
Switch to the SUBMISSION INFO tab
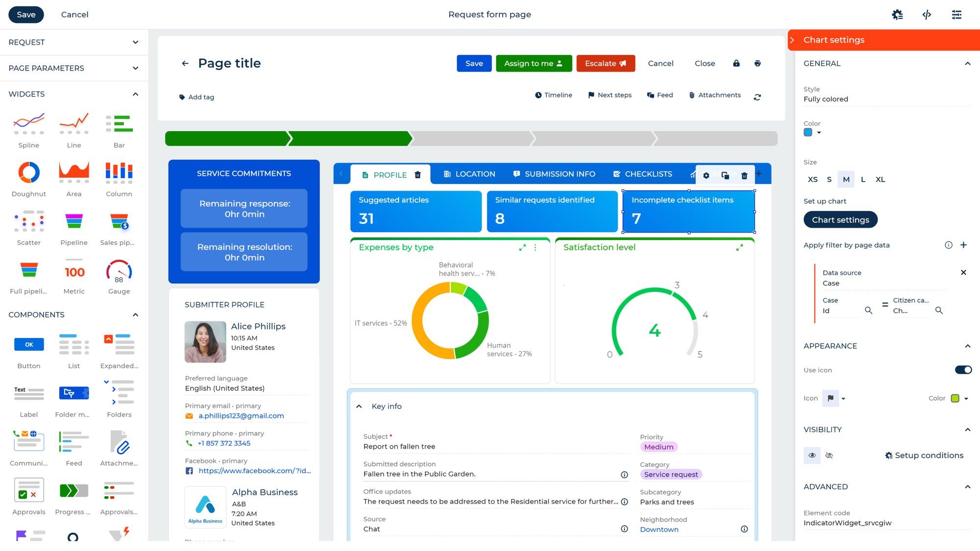point(554,174)
